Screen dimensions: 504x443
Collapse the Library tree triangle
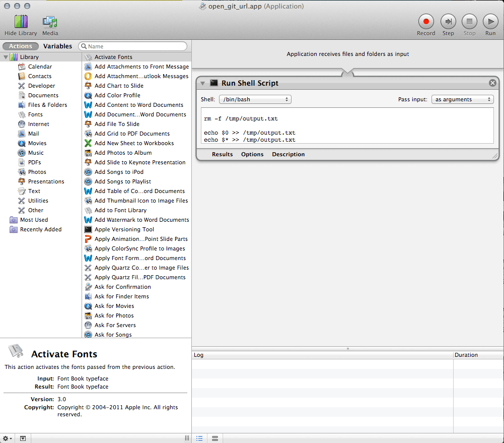click(6, 57)
